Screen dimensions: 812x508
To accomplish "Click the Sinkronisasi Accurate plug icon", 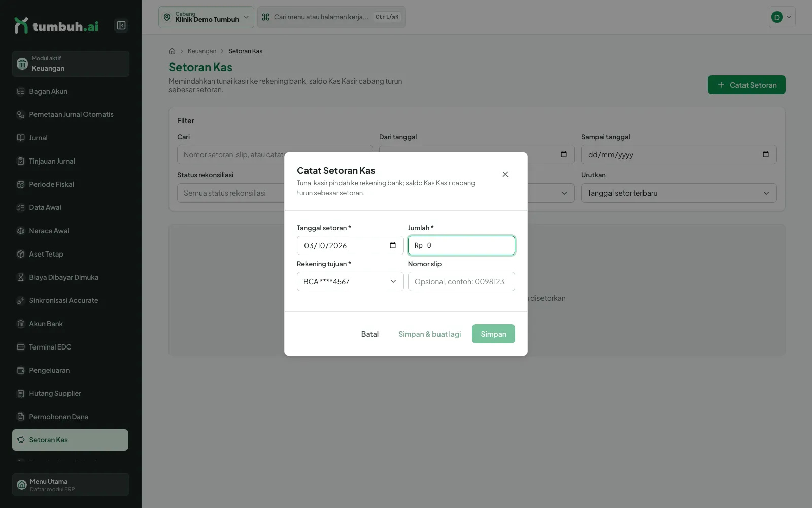I will [21, 300].
